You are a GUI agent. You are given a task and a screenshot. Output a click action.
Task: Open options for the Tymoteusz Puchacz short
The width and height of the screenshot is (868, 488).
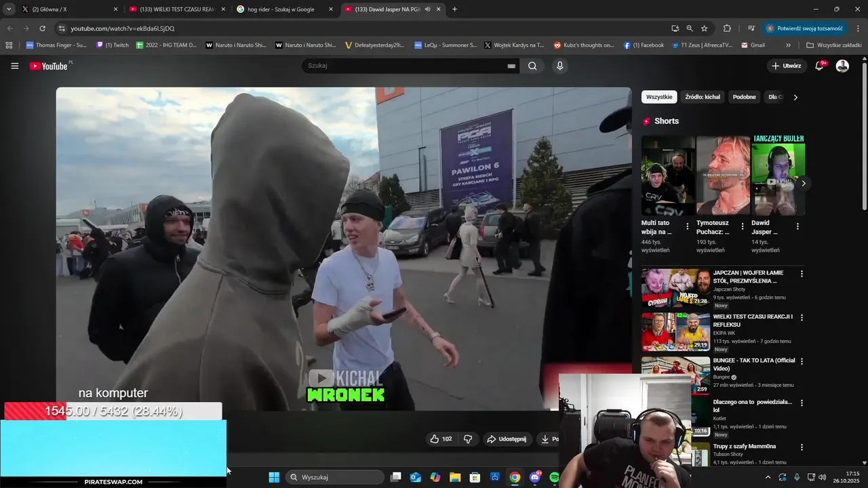tap(743, 226)
